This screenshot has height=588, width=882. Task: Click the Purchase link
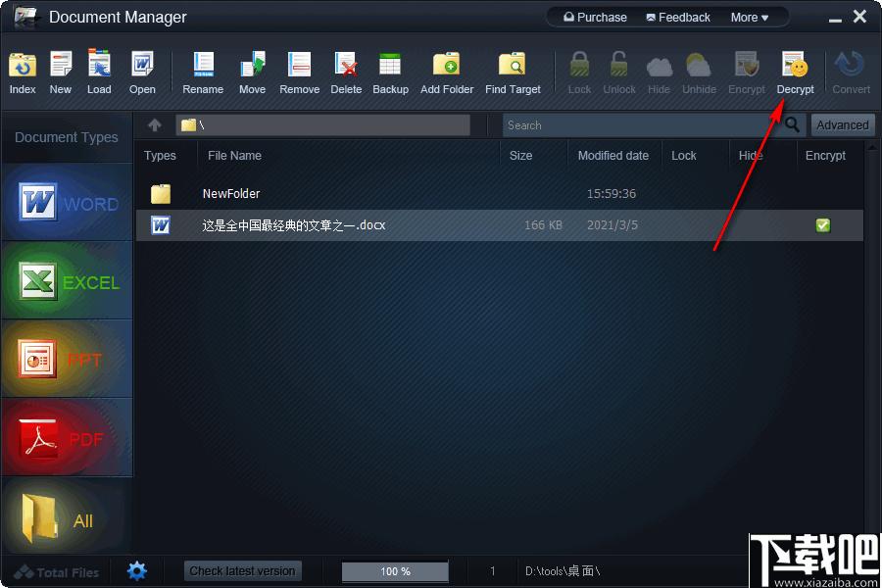click(x=595, y=18)
